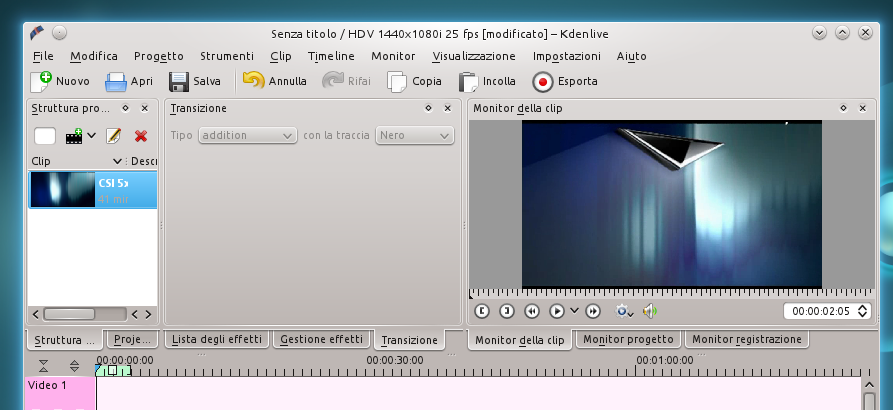This screenshot has width=893, height=410.
Task: Open the Progetto menu
Action: point(158,56)
